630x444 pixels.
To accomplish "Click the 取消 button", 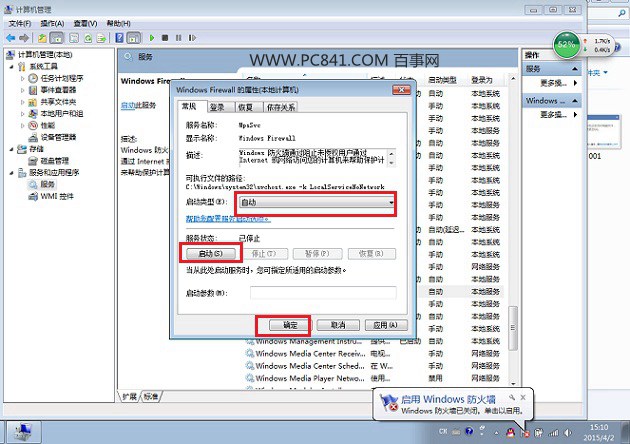I will pyautogui.click(x=338, y=325).
